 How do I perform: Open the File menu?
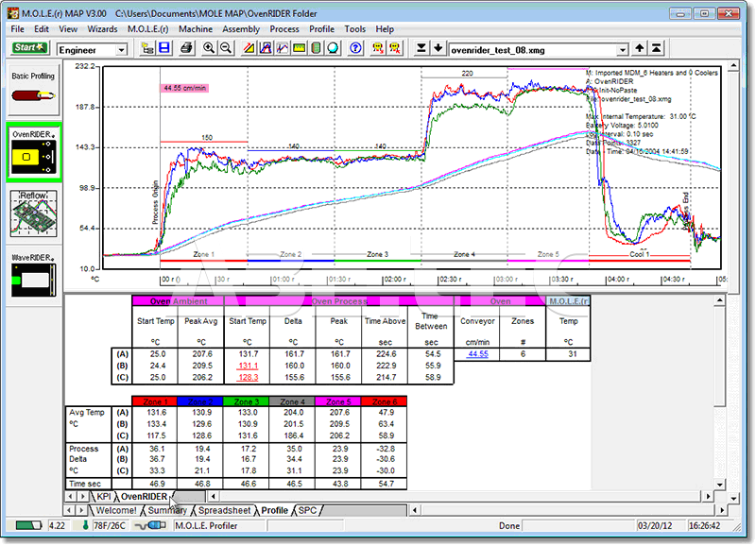coord(17,29)
